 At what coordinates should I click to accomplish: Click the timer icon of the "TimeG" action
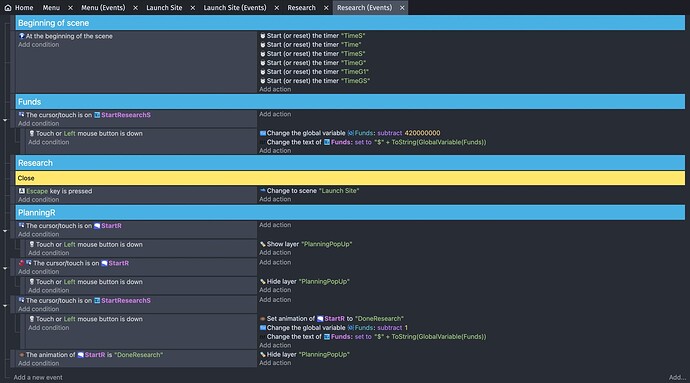click(263, 63)
